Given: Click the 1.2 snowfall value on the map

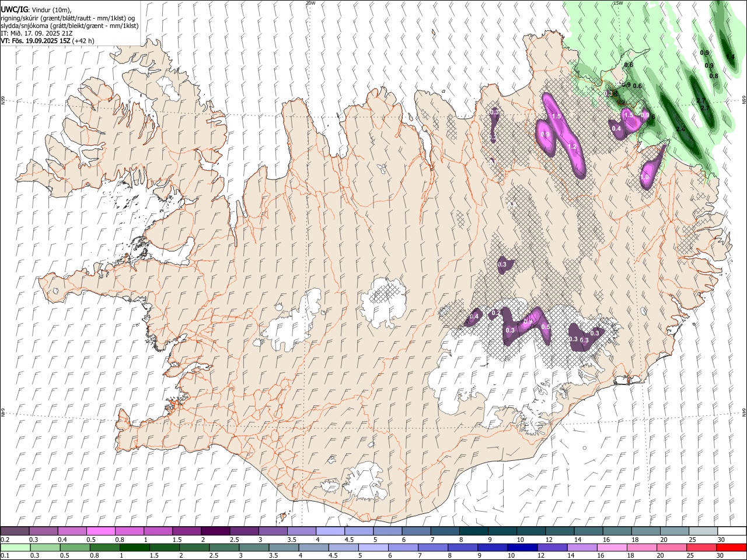Looking at the screenshot, I should pos(573,146).
